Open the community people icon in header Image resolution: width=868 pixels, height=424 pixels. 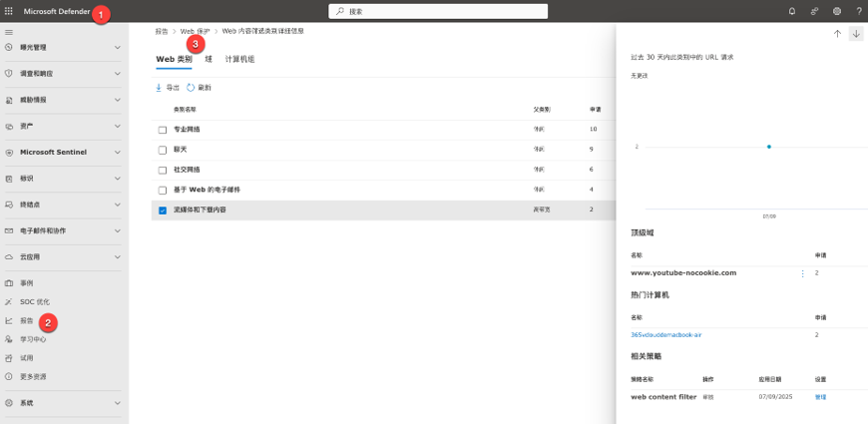tap(814, 11)
